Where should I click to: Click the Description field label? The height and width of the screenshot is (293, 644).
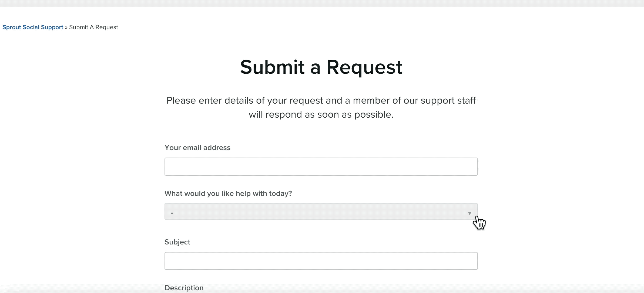[x=184, y=288]
